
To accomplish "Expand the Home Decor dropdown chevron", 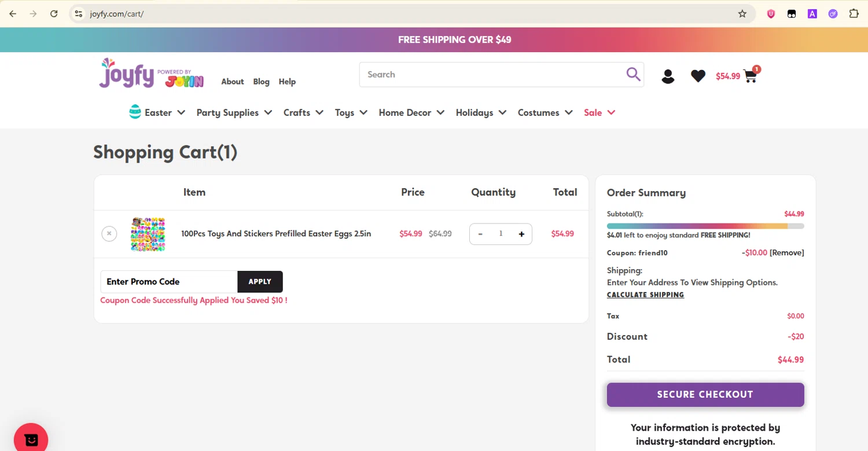I will click(440, 112).
